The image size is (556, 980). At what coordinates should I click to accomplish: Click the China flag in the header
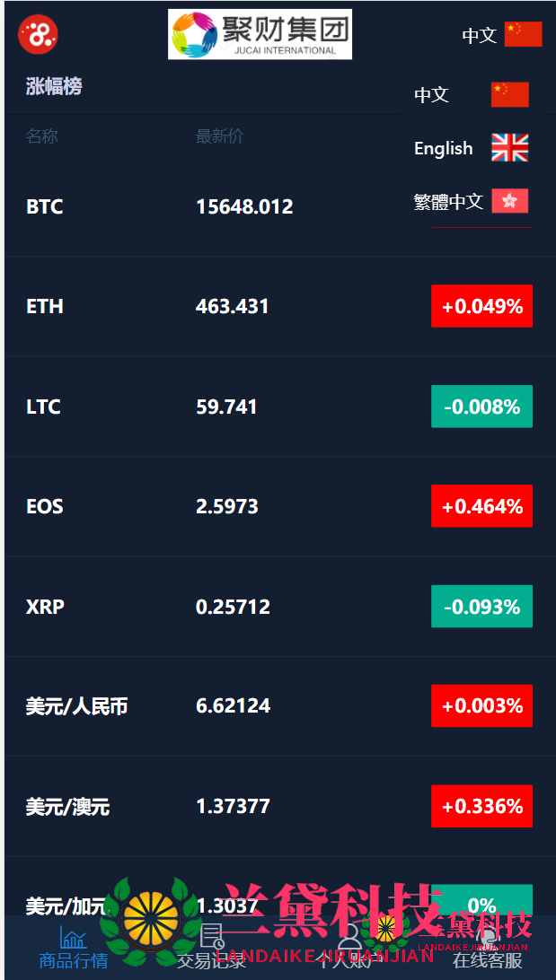click(523, 34)
